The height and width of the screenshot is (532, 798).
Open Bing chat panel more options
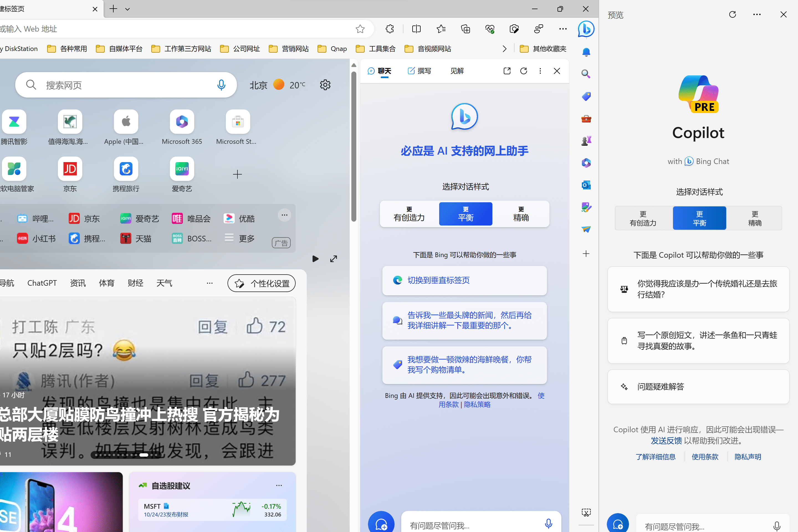540,71
